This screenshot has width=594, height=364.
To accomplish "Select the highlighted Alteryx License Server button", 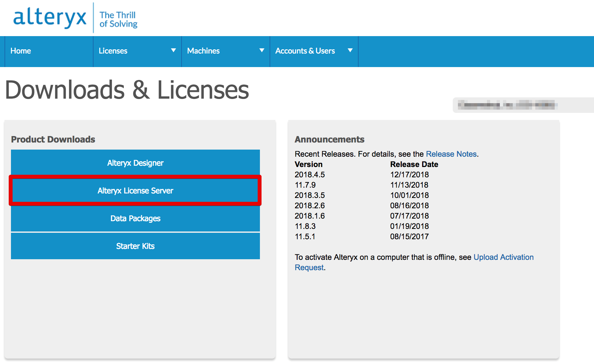I will click(x=135, y=191).
